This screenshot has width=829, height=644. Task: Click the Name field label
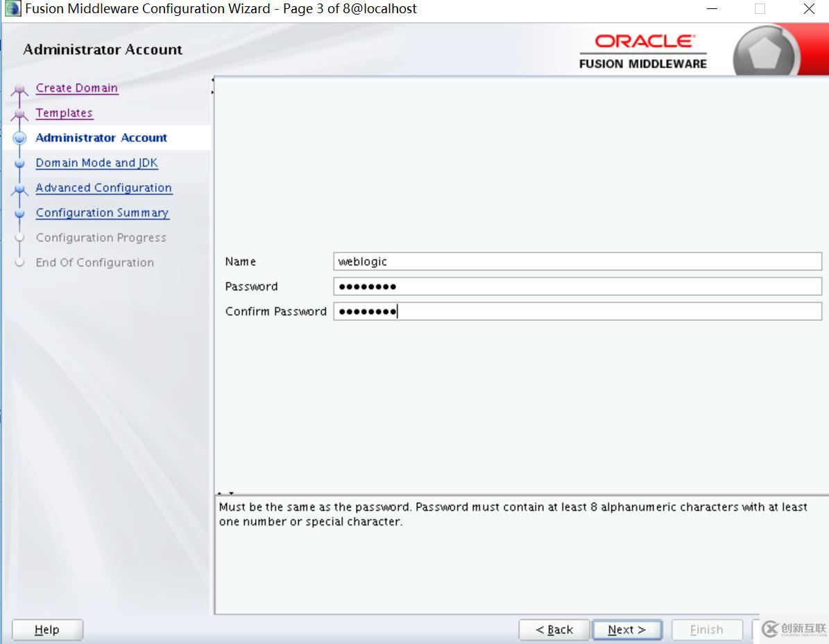241,261
